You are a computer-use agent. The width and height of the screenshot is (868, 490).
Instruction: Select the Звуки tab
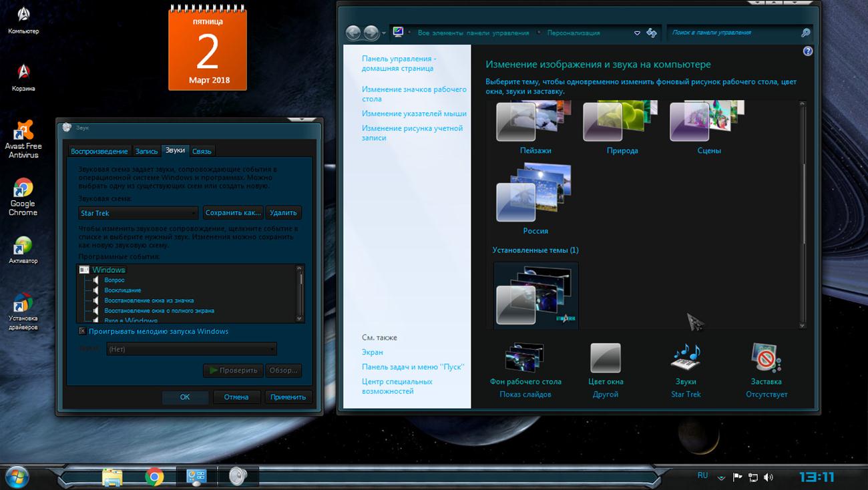175,151
